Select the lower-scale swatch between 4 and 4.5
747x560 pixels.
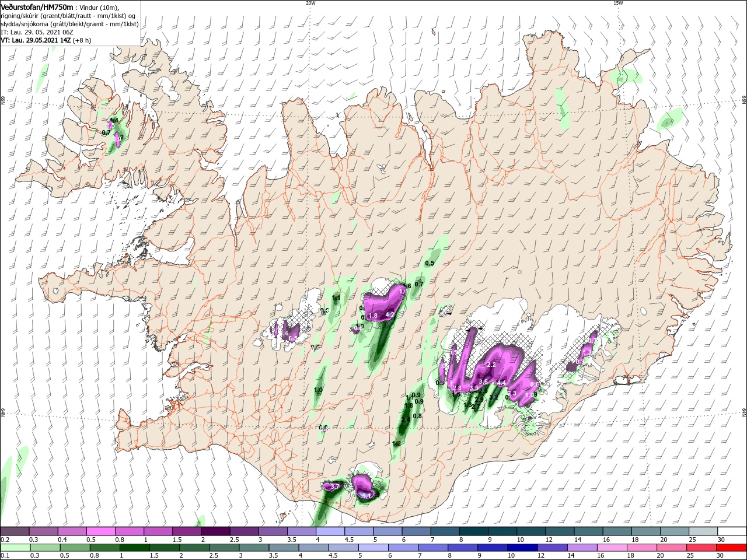coord(315,548)
